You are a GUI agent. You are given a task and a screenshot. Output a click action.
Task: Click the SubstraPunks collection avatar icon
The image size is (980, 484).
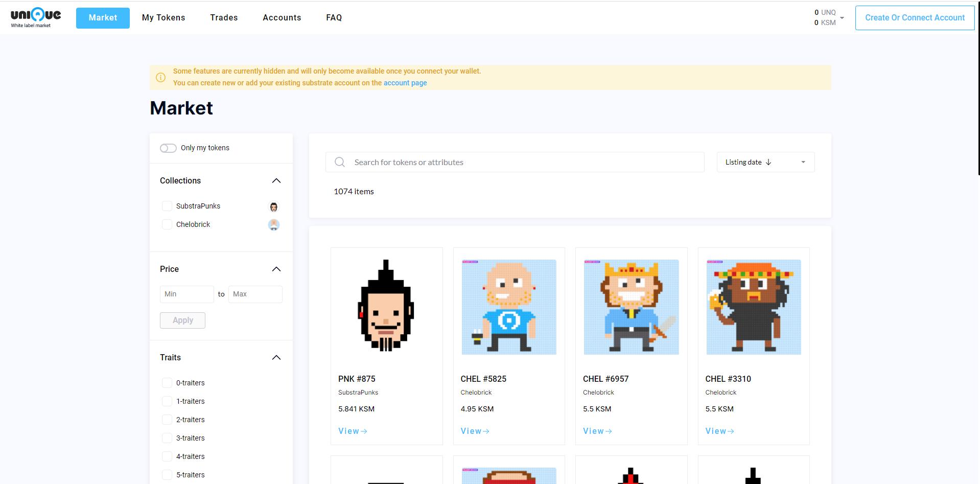[x=274, y=206]
